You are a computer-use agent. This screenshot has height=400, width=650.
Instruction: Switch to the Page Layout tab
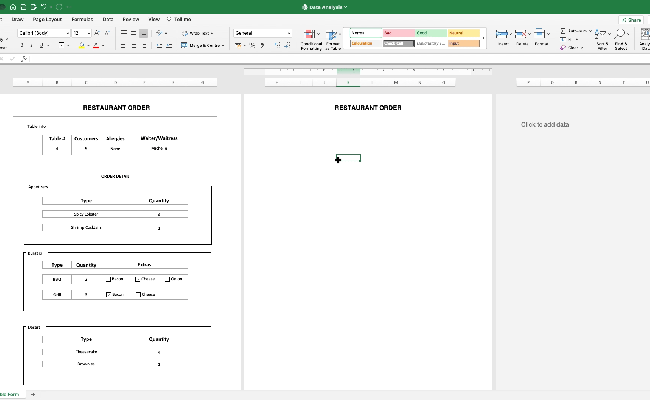point(47,19)
